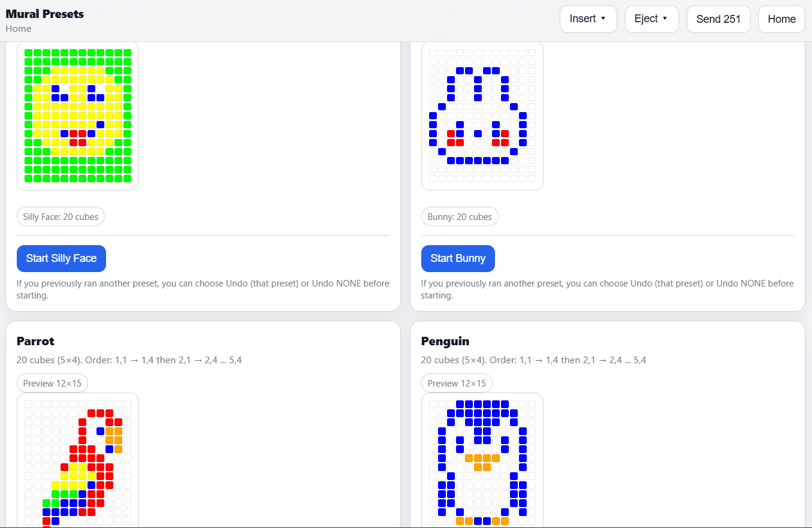Open the Insert dropdown menu
The width and height of the screenshot is (812, 528).
(x=587, y=19)
